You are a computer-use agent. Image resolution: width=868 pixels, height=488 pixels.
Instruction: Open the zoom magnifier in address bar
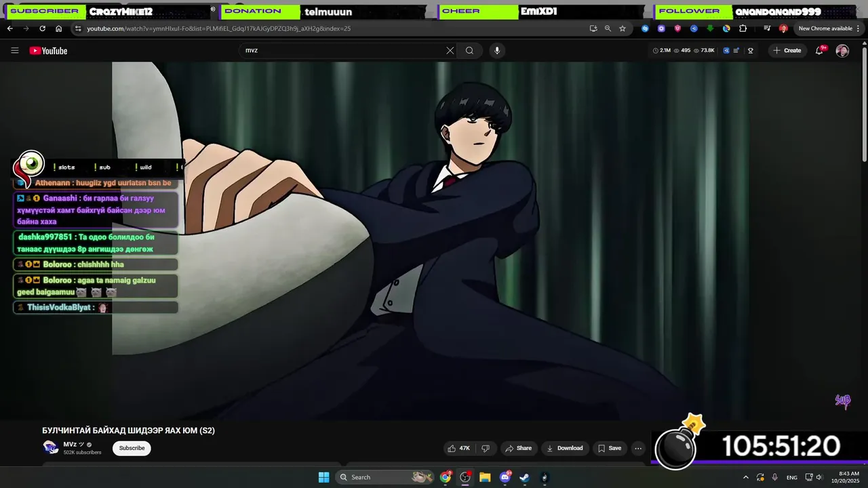point(608,28)
